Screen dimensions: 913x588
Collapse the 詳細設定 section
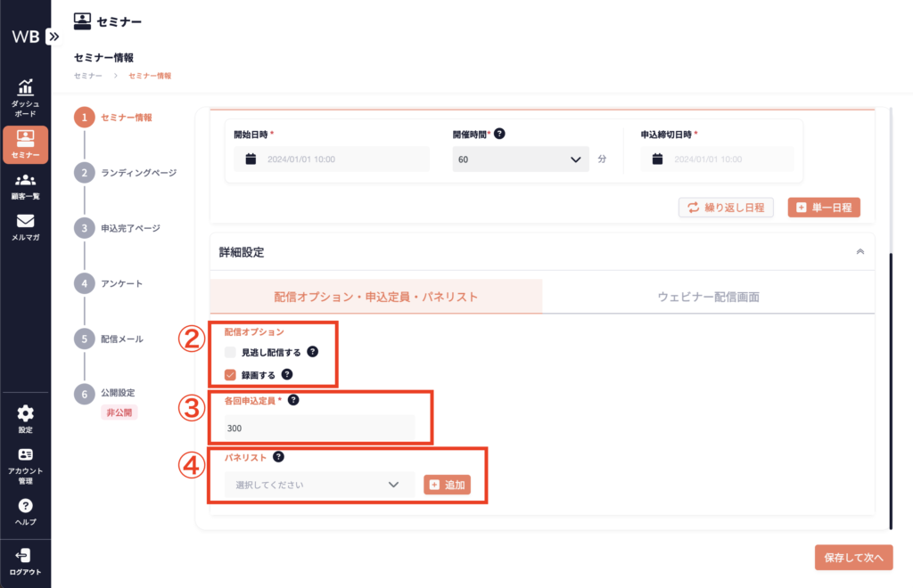pyautogui.click(x=860, y=252)
